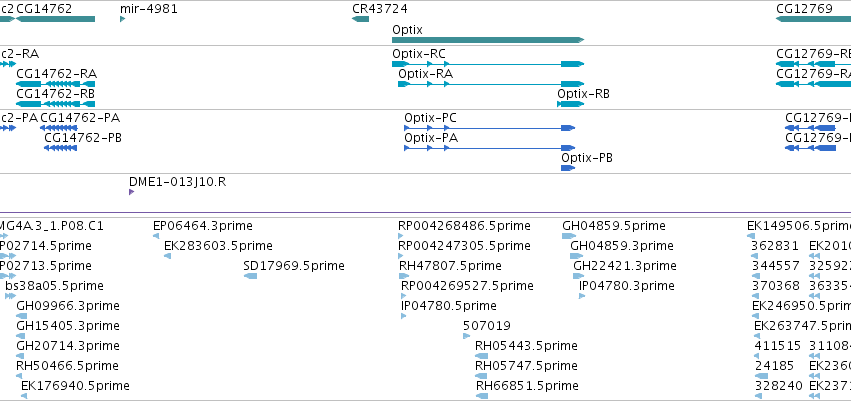The width and height of the screenshot is (851, 401).
Task: Select the 507019 feature marker
Action: 467,336
